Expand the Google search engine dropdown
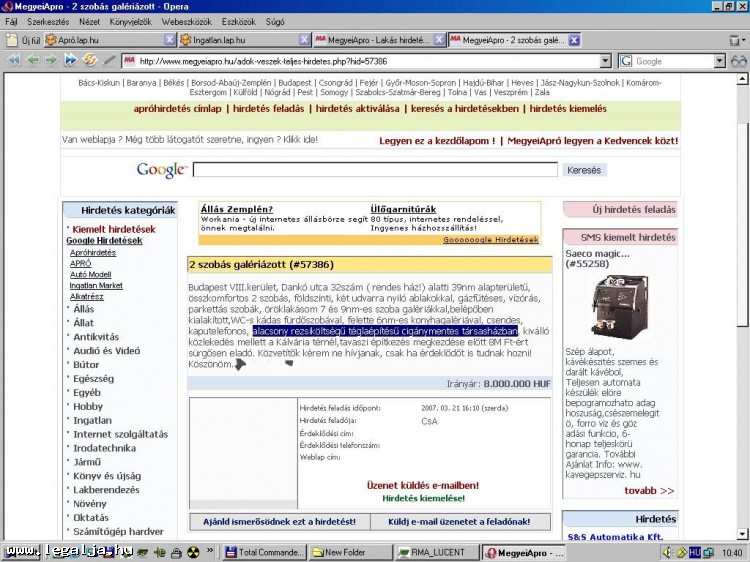Screen dimensions: 750x562 click(720, 61)
